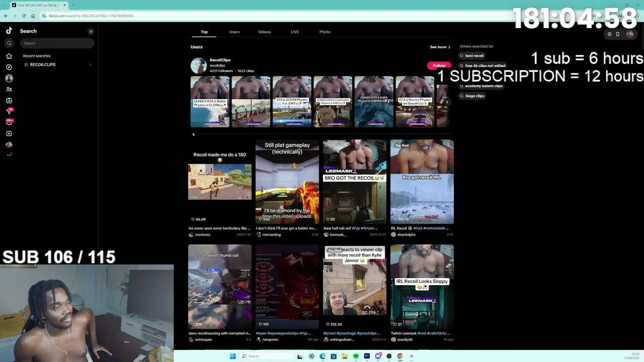Click the TikTok logo in the sidebar

tap(9, 31)
